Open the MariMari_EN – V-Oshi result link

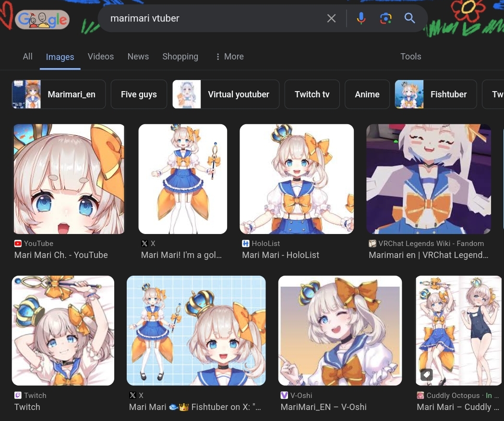[324, 407]
